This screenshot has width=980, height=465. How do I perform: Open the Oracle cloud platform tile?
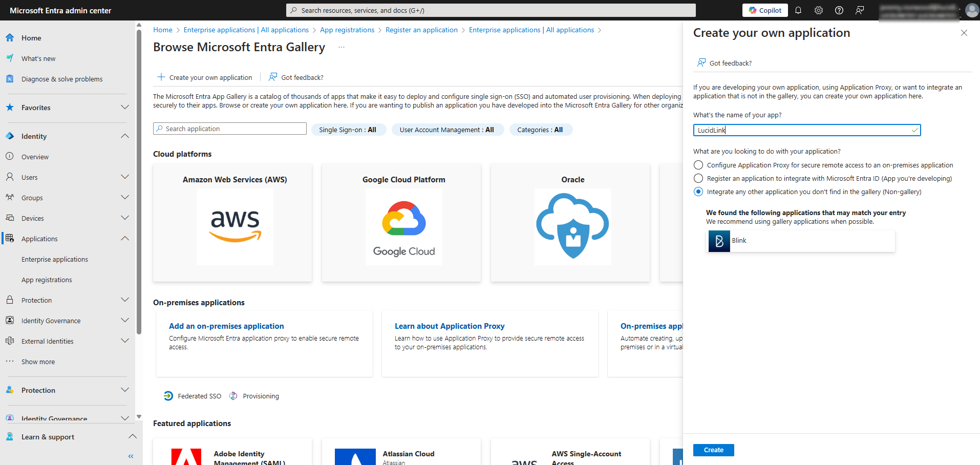pyautogui.click(x=570, y=223)
